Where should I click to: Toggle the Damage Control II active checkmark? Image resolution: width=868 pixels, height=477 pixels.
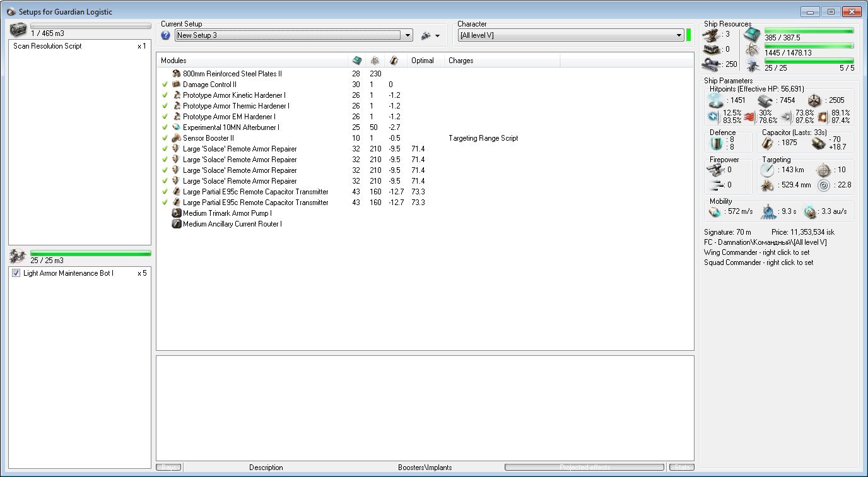click(x=165, y=85)
